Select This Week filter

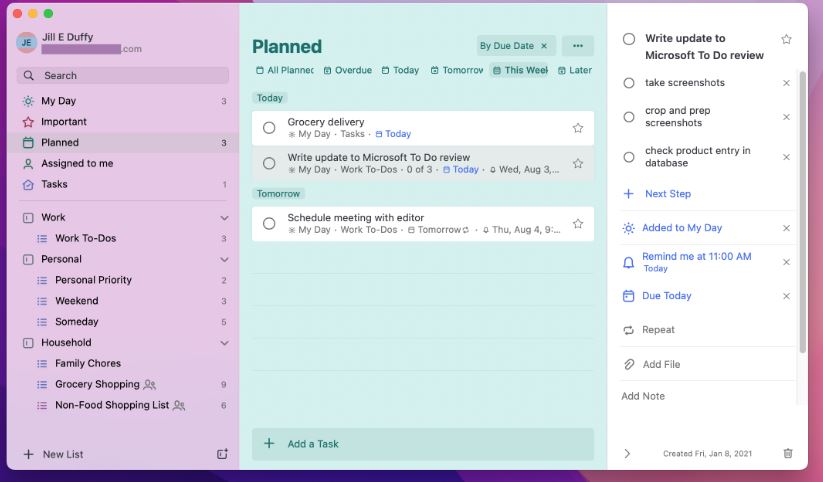pyautogui.click(x=520, y=70)
